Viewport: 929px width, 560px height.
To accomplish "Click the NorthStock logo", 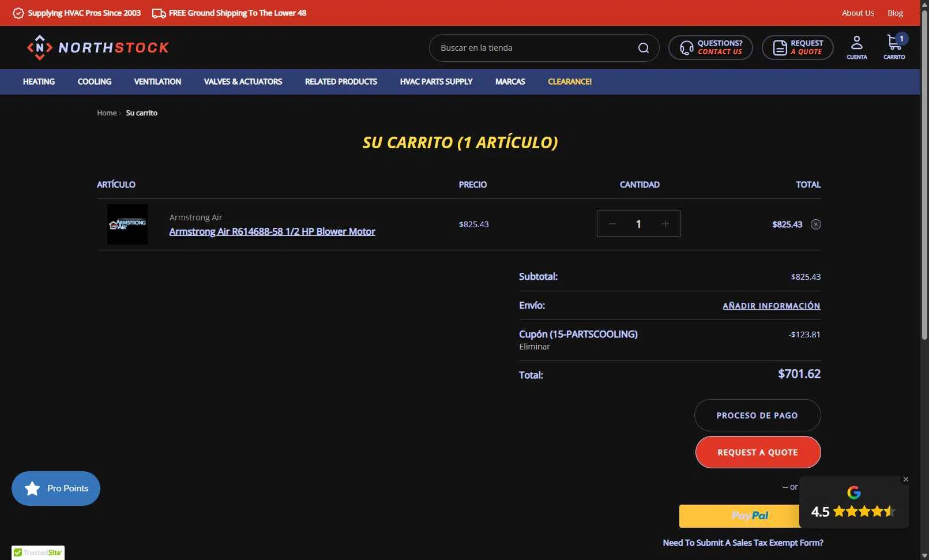I will (x=98, y=47).
